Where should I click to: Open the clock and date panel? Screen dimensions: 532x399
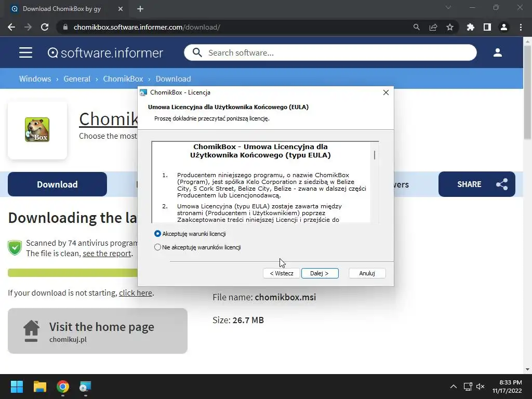click(x=507, y=387)
